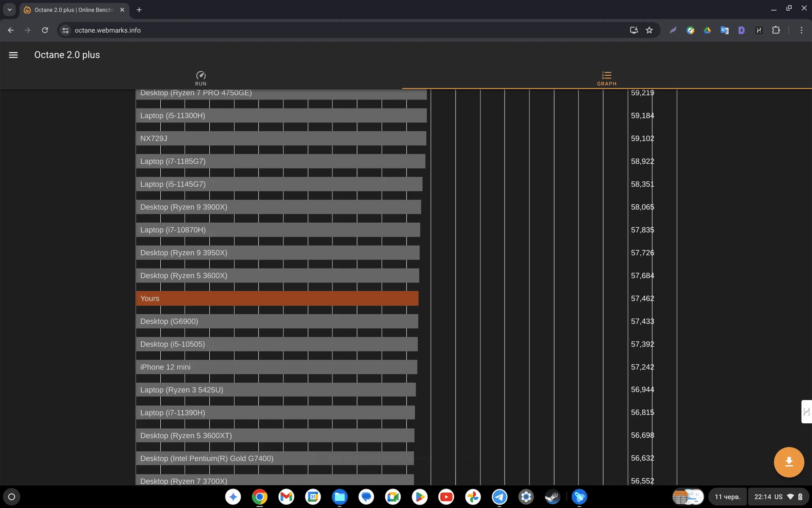Image resolution: width=812 pixels, height=508 pixels.
Task: Open Chrome three-dot menu
Action: coord(801,30)
